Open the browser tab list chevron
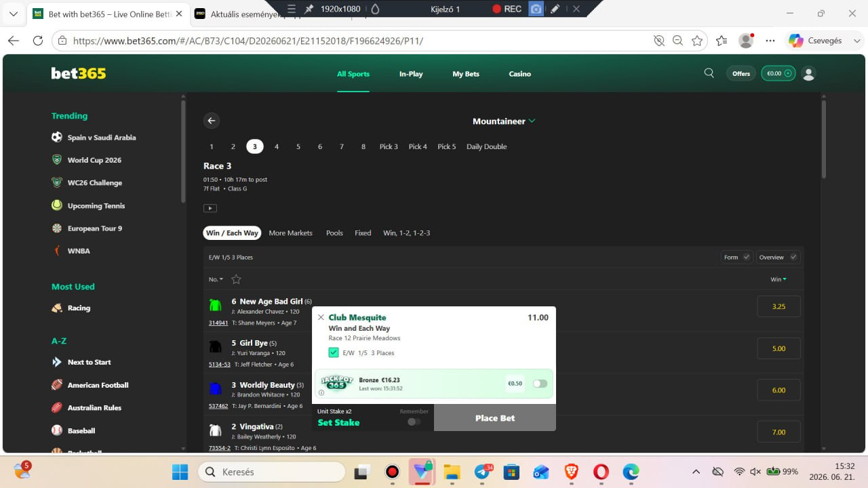 13,14
